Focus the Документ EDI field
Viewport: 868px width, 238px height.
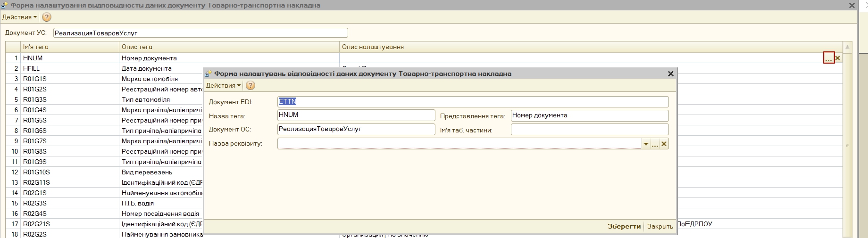pos(473,102)
